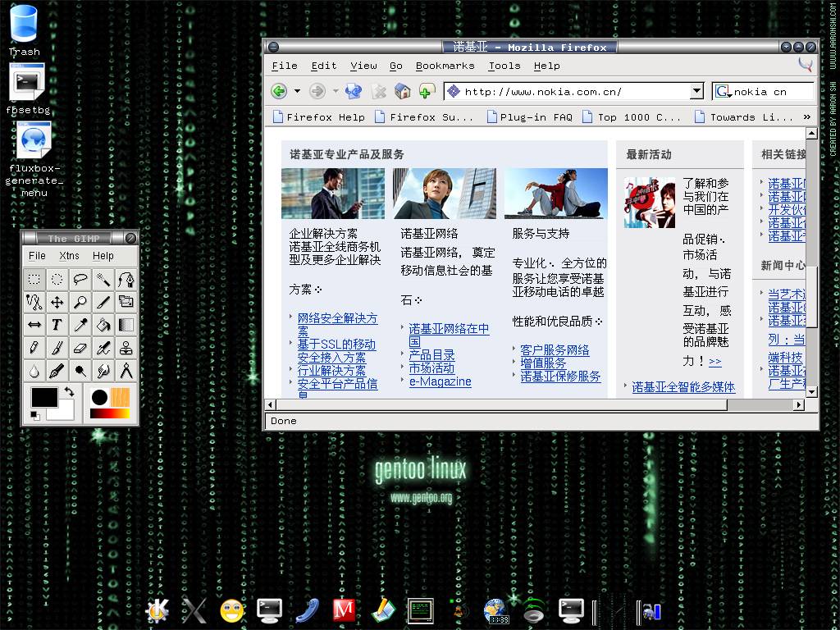840x630 pixels.
Task: Click the Firefox Reload button
Action: coord(354,92)
